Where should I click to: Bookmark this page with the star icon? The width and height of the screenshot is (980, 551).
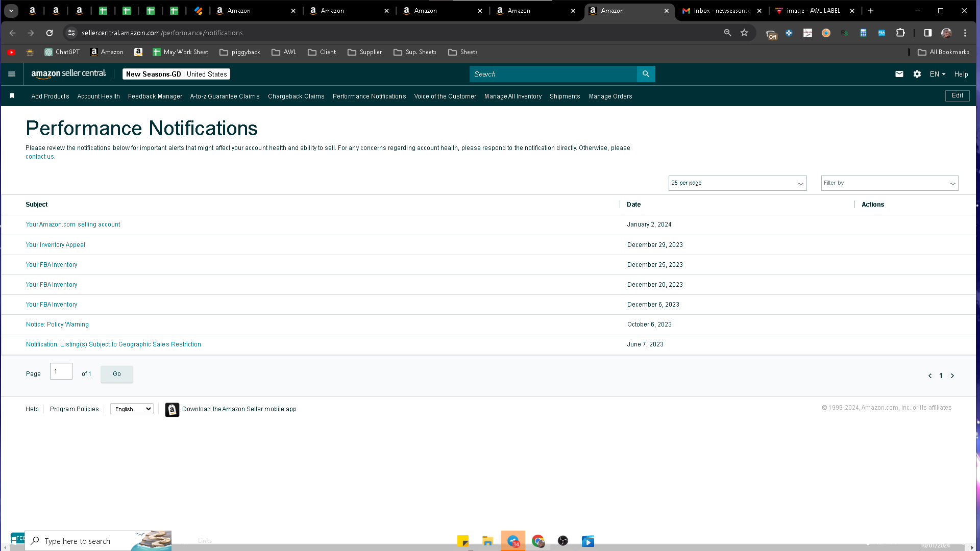[744, 33]
